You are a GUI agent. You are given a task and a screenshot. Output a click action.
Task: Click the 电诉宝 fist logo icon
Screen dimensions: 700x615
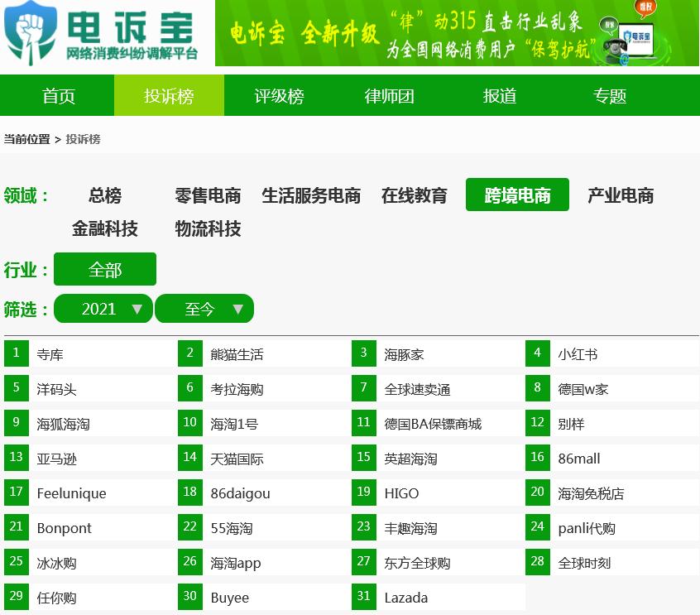27,35
